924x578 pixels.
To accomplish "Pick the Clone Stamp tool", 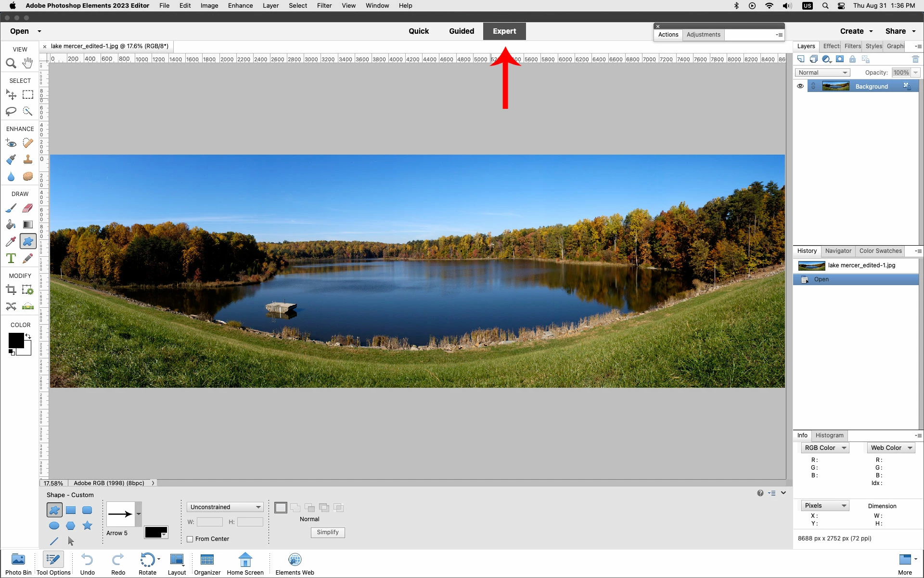I will 27,159.
